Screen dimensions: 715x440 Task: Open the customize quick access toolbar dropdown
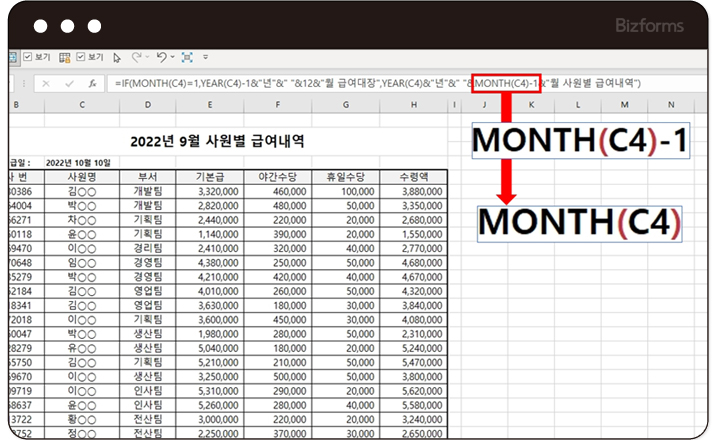[x=207, y=58]
